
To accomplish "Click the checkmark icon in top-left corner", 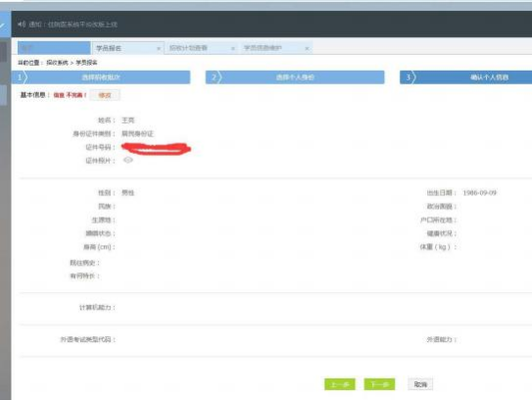I will coord(3,25).
